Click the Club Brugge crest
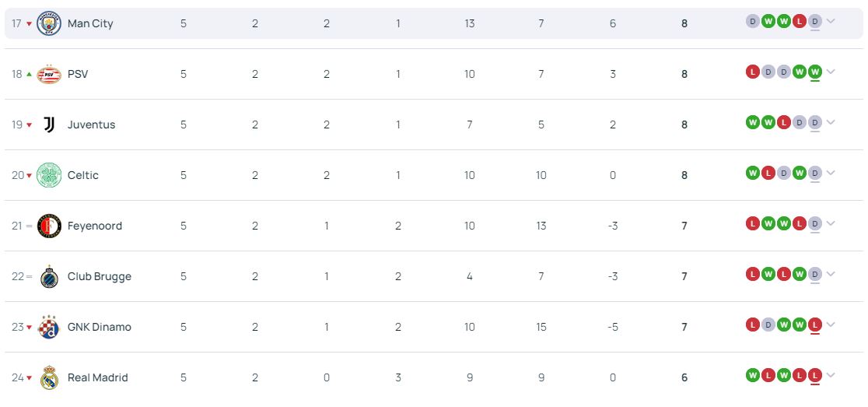The width and height of the screenshot is (868, 407). (x=49, y=276)
